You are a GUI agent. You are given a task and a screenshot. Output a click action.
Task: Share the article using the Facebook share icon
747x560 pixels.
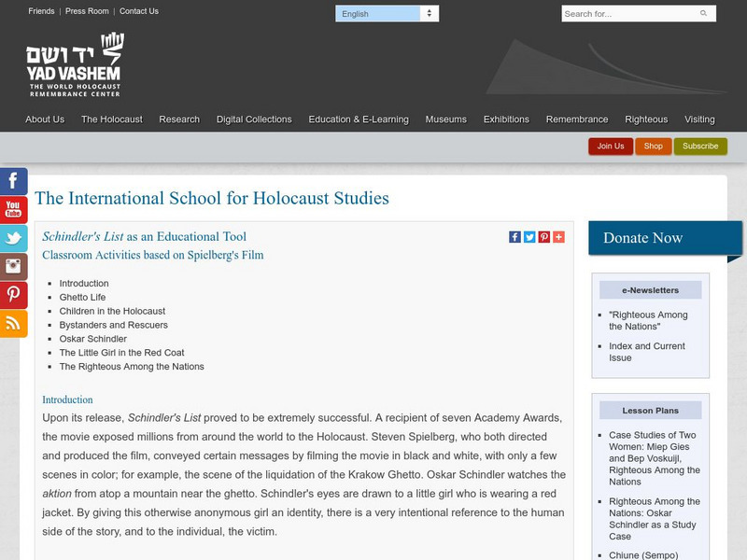514,236
